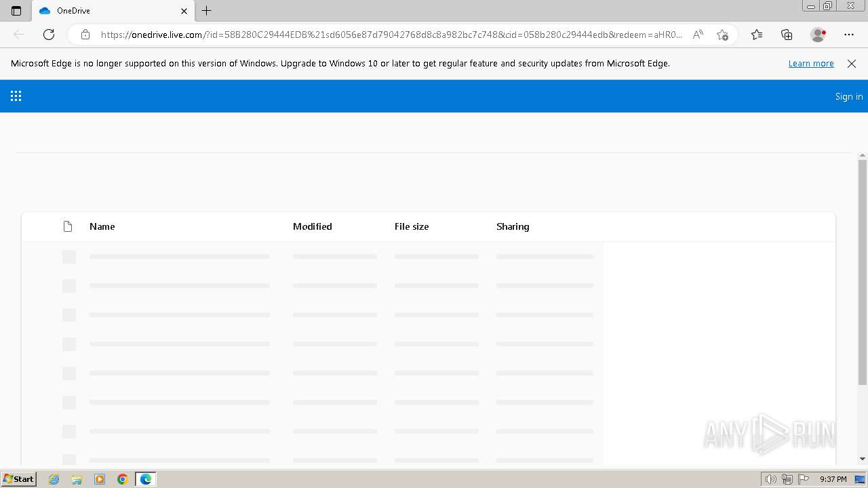Open File Explorer from taskbar

[77, 479]
